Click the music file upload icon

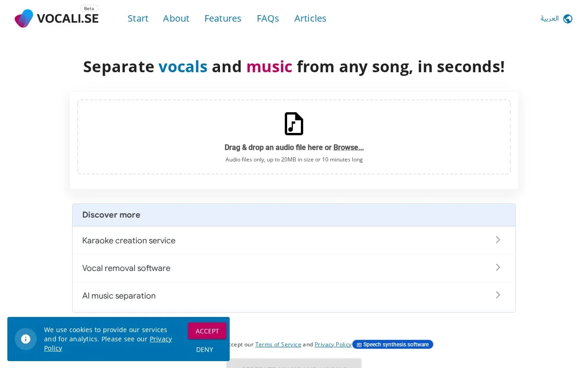294,124
